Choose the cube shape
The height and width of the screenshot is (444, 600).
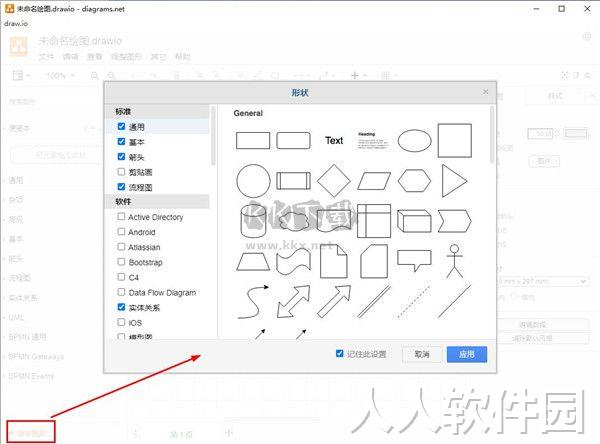(414, 221)
